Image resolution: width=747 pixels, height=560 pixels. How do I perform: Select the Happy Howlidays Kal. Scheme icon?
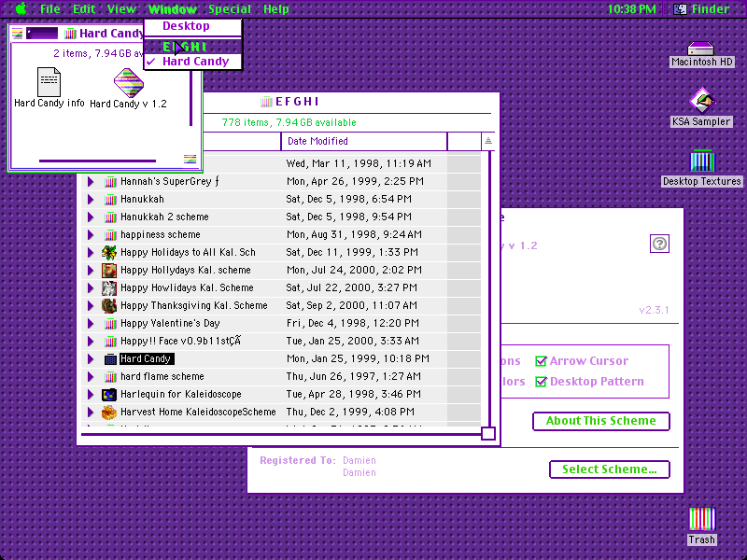(109, 287)
